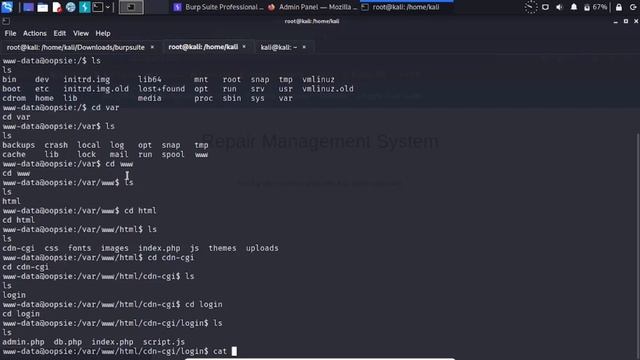Open the network connection tray icon
Image resolution: width=640 pixels, height=360 pixels.
[545, 7]
